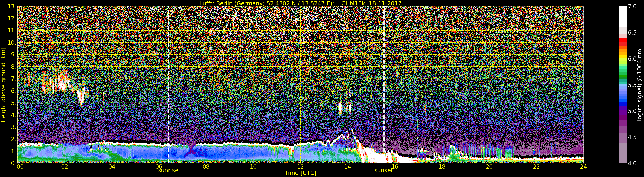Click the height axis tick label '9.'
644x177 pixels.
tap(13, 55)
